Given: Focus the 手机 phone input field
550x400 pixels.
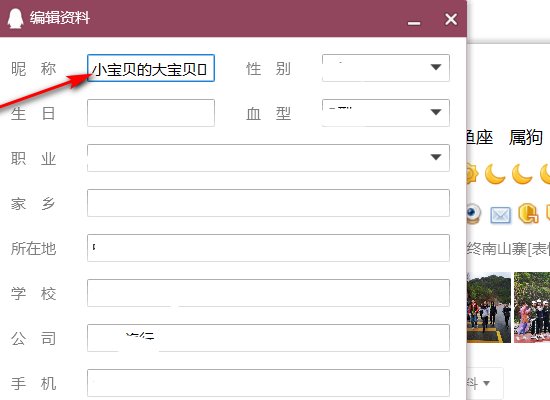Looking at the screenshot, I should (x=268, y=383).
